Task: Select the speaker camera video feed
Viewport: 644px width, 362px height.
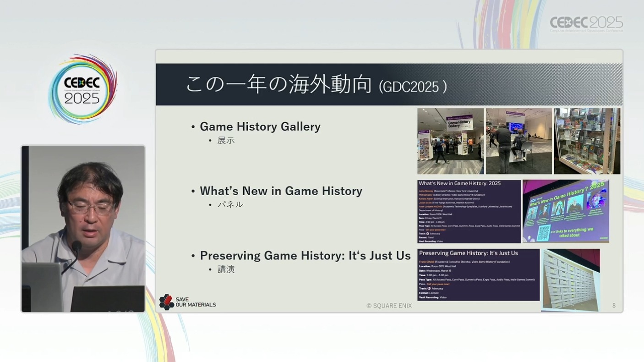Action: click(x=83, y=229)
